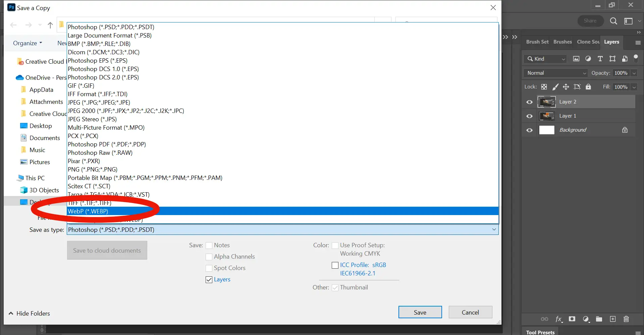This screenshot has width=644, height=335.
Task: Lock position move icon
Action: [566, 87]
